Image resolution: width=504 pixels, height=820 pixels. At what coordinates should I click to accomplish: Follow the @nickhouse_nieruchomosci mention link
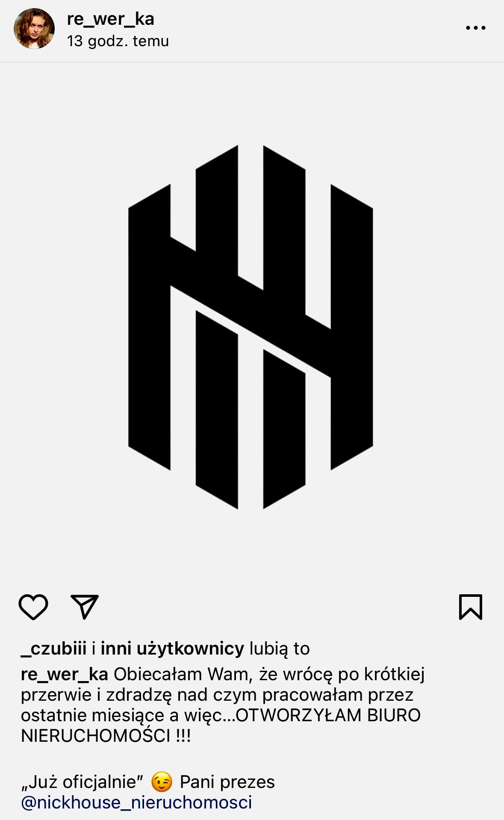point(136,802)
